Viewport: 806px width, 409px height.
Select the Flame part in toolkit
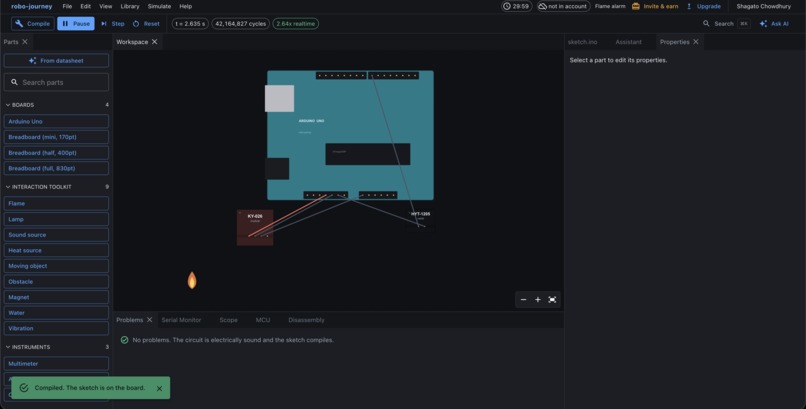[x=56, y=203]
